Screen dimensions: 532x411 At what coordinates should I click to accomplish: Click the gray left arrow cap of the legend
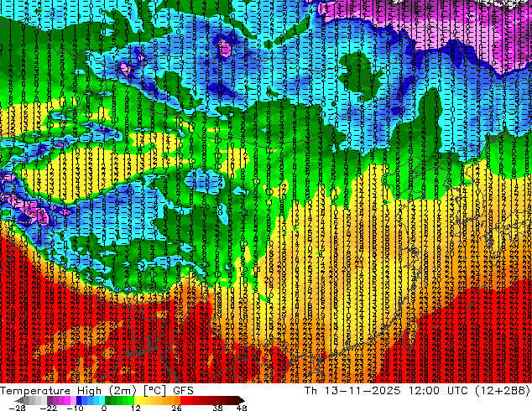(x=18, y=400)
